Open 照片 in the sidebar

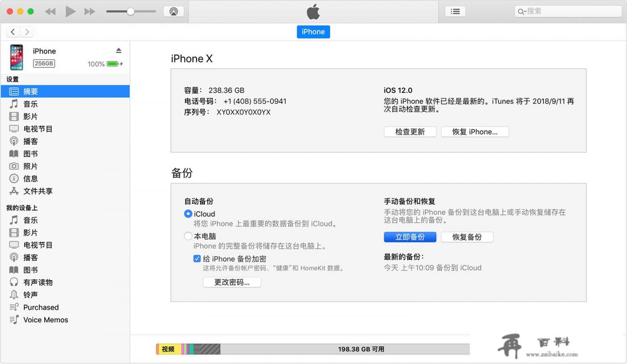pos(65,167)
